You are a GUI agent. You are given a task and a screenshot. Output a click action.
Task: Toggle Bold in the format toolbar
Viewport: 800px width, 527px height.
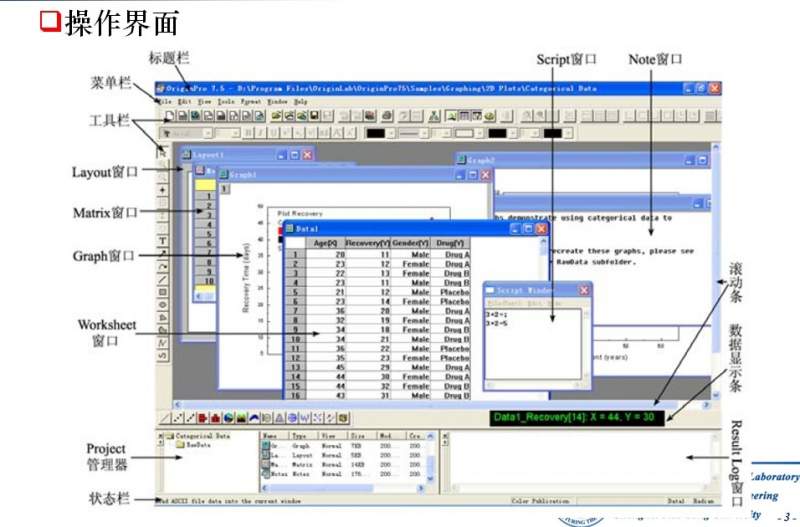pos(248,134)
